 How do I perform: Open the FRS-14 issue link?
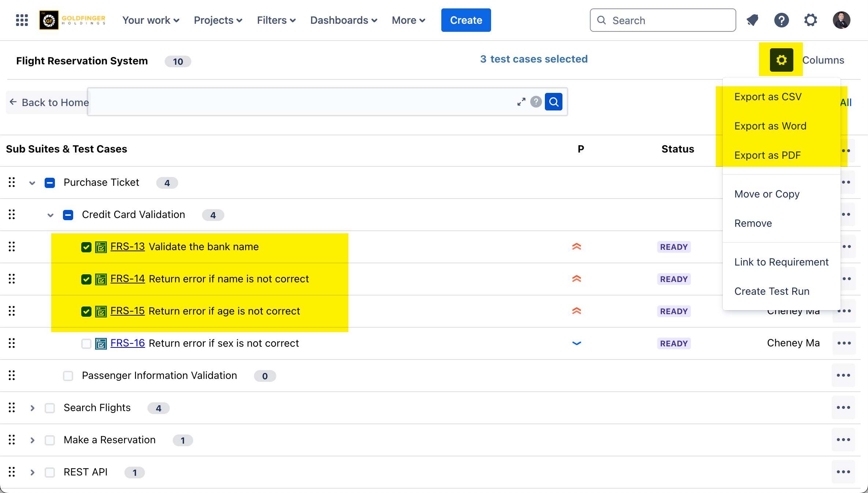[127, 279]
